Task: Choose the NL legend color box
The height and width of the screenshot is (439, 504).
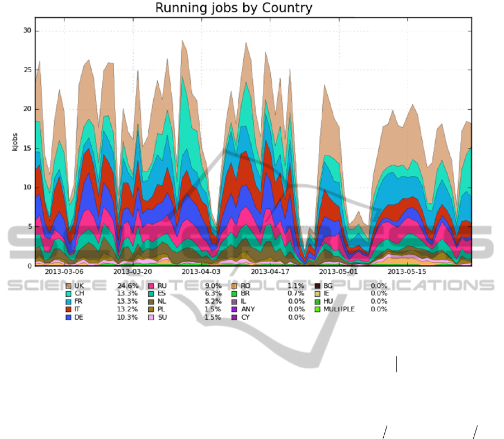Action: [152, 301]
